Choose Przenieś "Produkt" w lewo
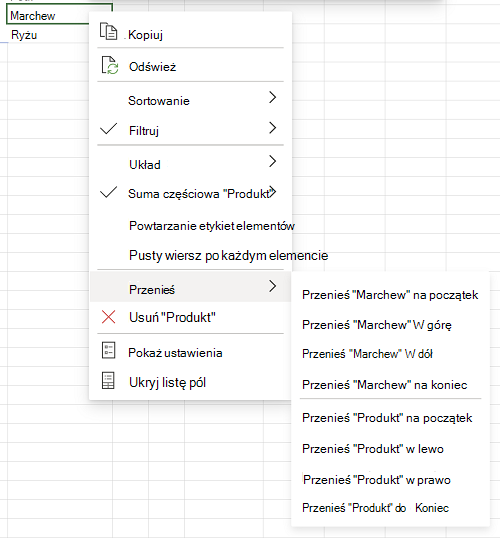Image resolution: width=500 pixels, height=538 pixels. coord(373,449)
